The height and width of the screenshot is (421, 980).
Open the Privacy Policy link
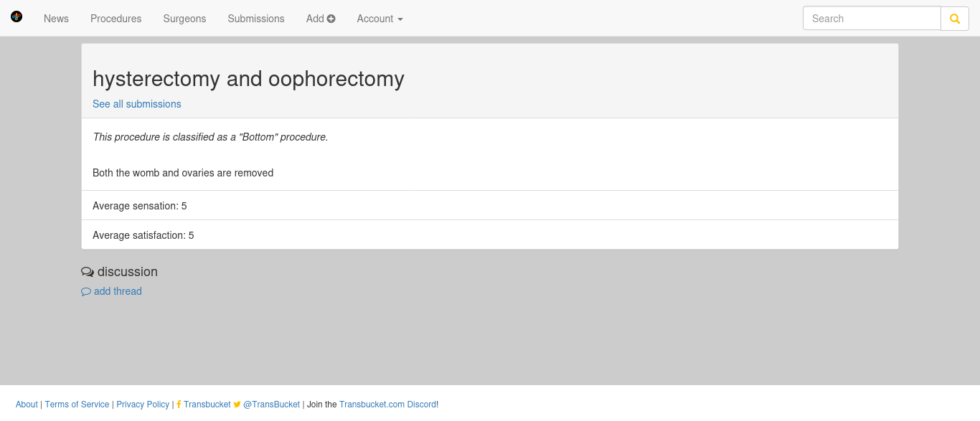coord(143,405)
